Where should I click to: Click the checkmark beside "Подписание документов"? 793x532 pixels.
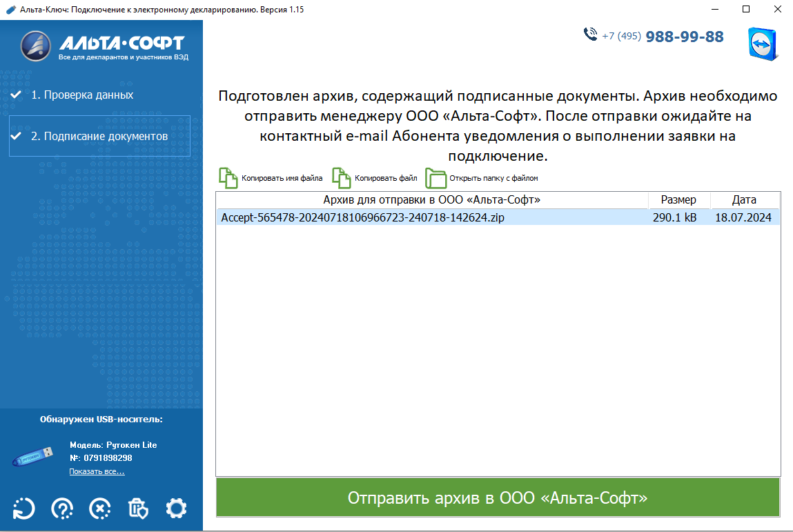(x=16, y=136)
